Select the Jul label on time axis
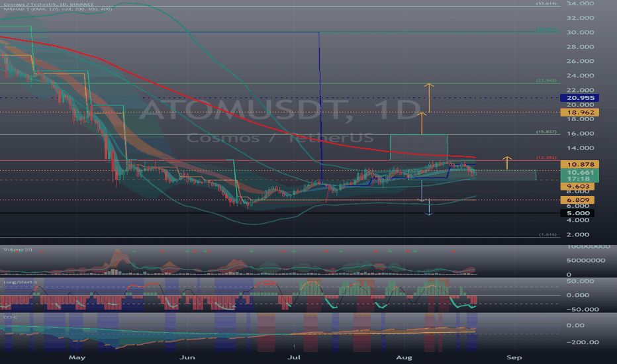 pos(294,357)
